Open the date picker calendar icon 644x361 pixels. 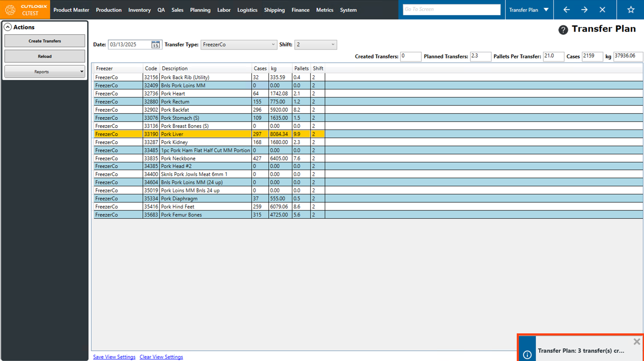(x=155, y=45)
